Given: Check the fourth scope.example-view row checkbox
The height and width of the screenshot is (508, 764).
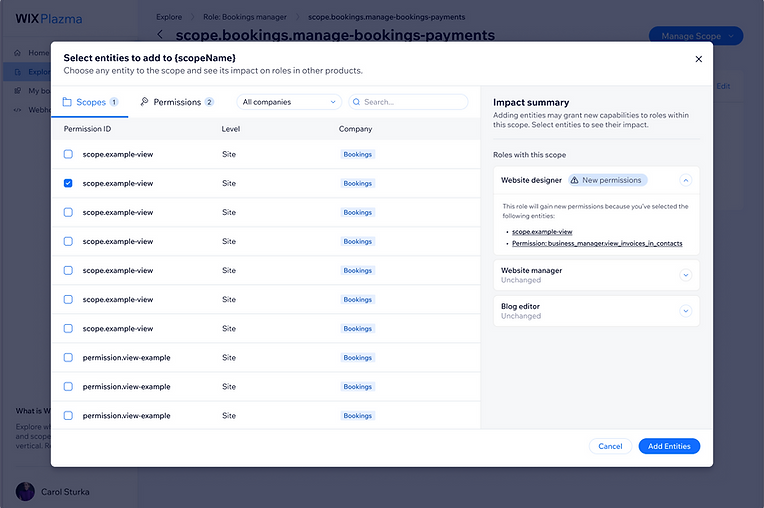Looking at the screenshot, I should click(68, 241).
